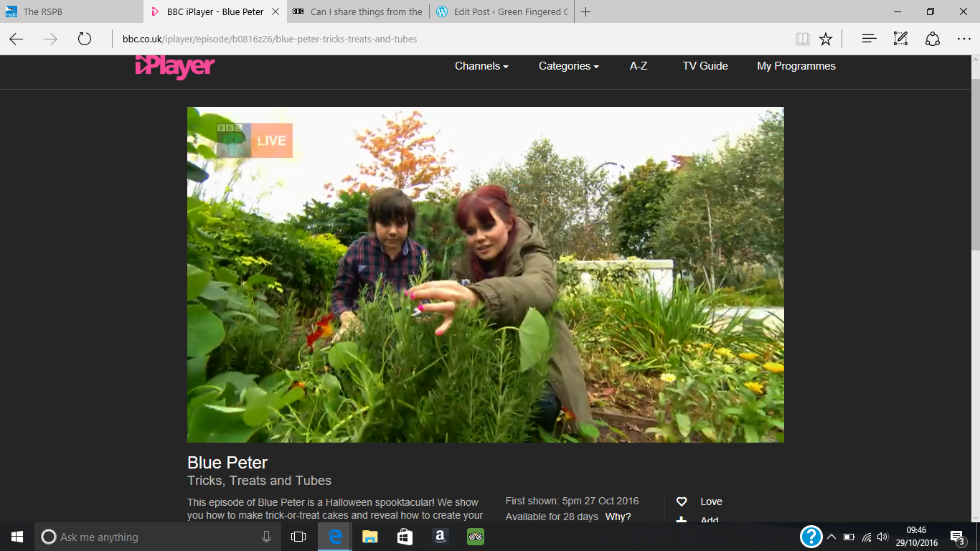This screenshot has height=551, width=980.
Task: Open the TV Guide link
Action: point(705,66)
